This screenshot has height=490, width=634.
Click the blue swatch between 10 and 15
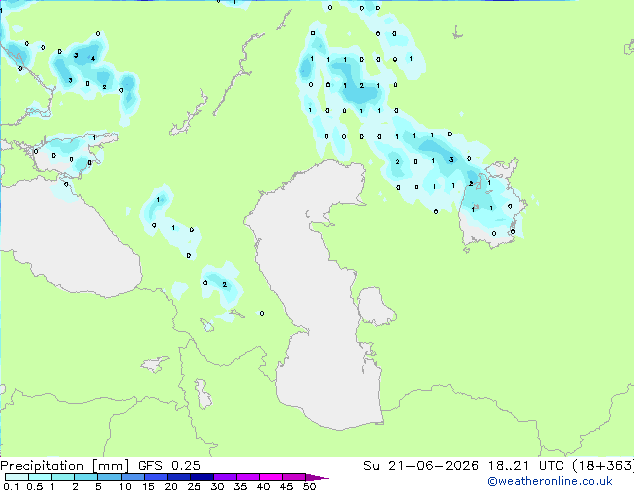tap(133, 477)
